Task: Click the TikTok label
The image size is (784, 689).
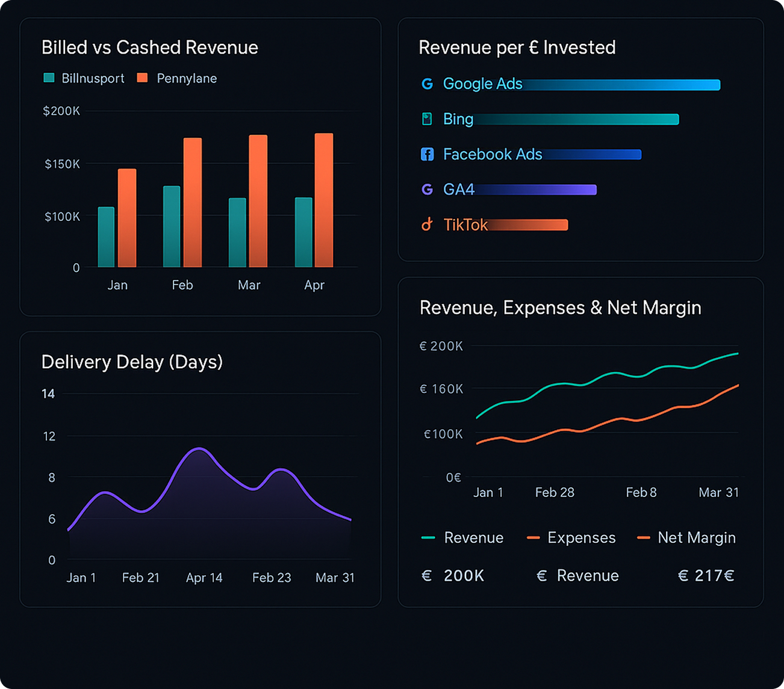Action: (465, 224)
